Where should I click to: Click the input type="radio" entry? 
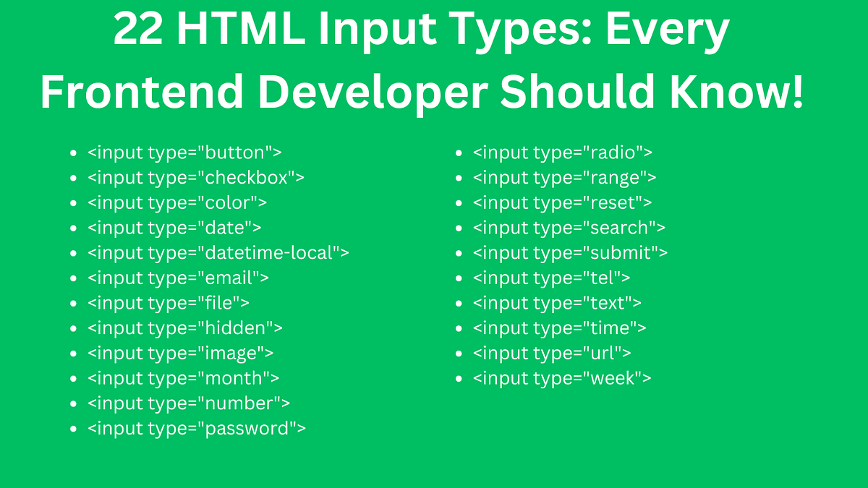(x=562, y=152)
